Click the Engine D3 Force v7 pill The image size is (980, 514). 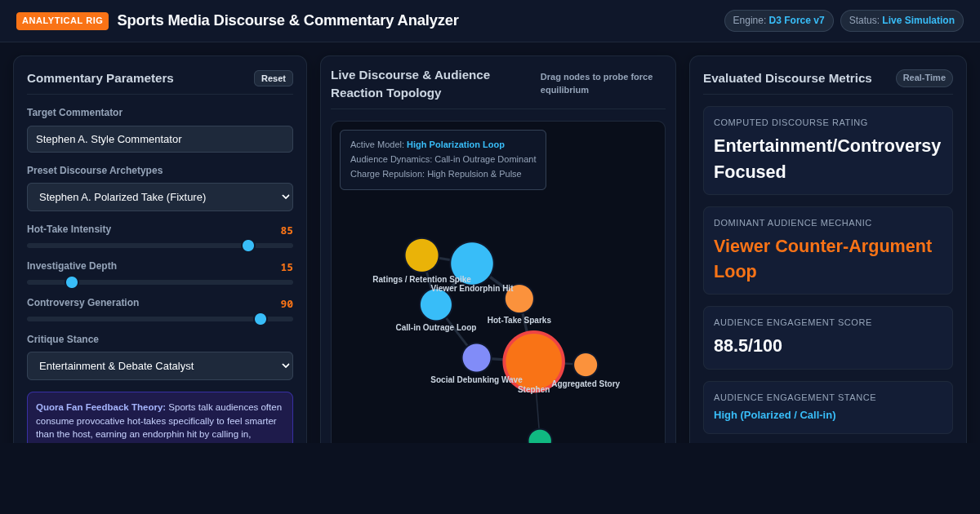779,20
